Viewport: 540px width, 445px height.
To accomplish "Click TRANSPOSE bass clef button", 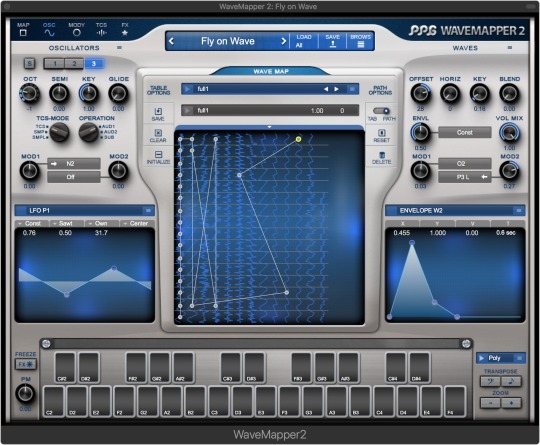I will [x=490, y=381].
